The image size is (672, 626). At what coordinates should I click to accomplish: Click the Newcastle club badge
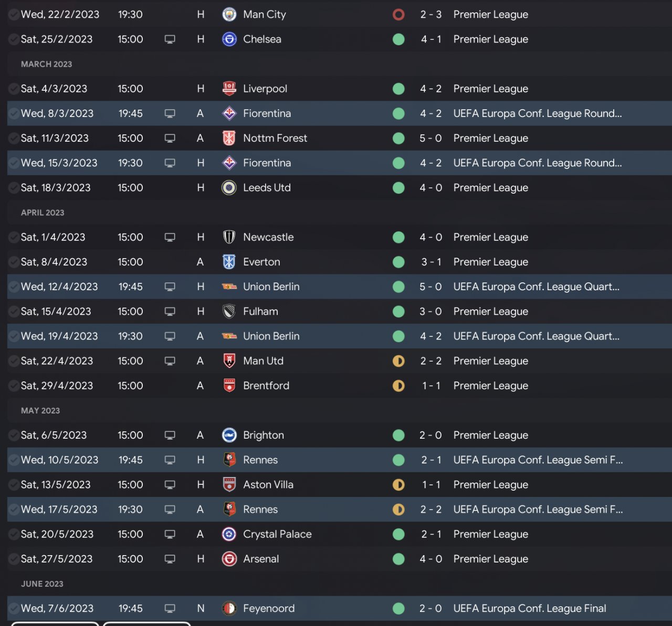click(229, 237)
